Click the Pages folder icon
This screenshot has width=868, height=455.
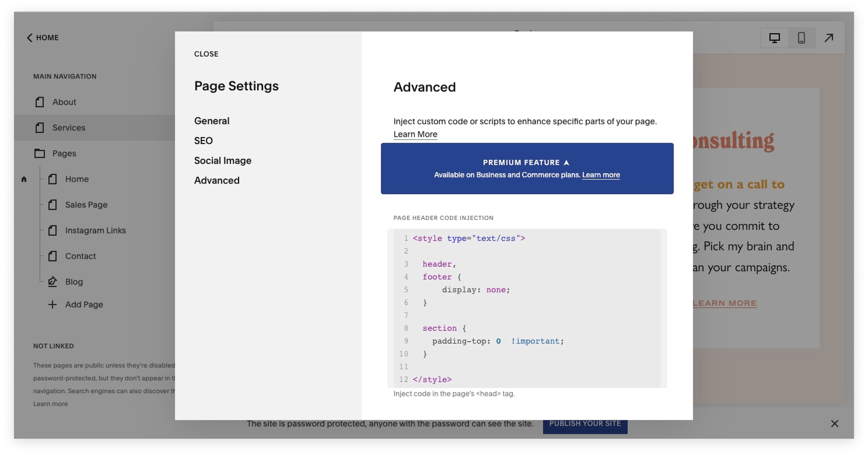[x=40, y=153]
